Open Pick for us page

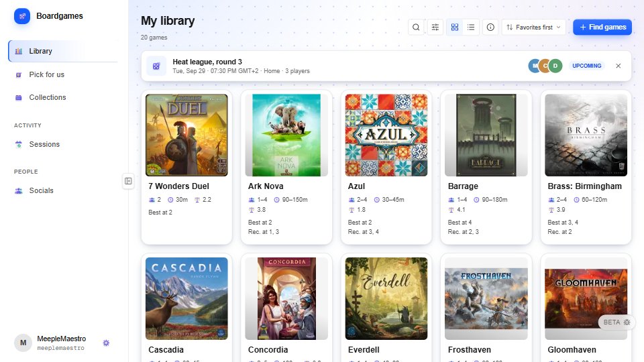point(63,74)
